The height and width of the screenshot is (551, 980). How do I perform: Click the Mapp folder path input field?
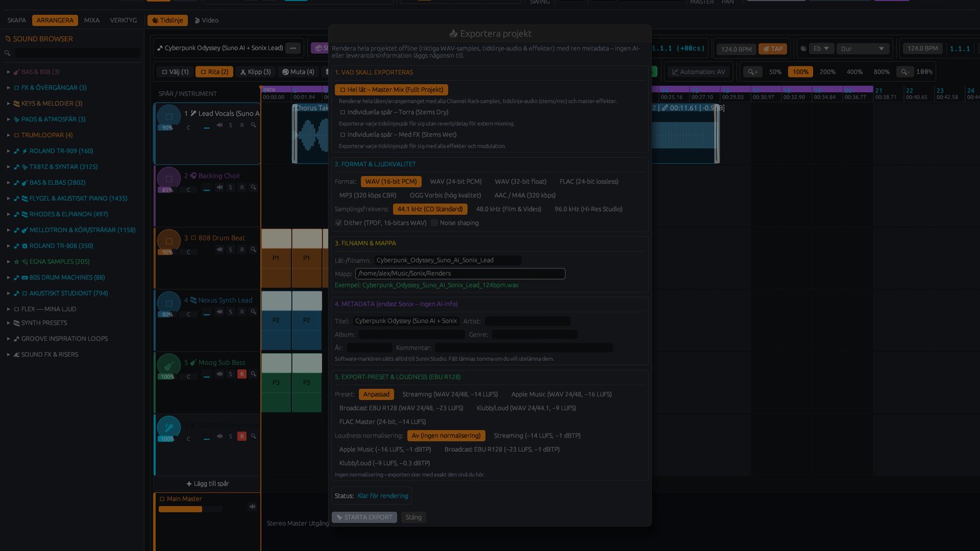point(460,274)
